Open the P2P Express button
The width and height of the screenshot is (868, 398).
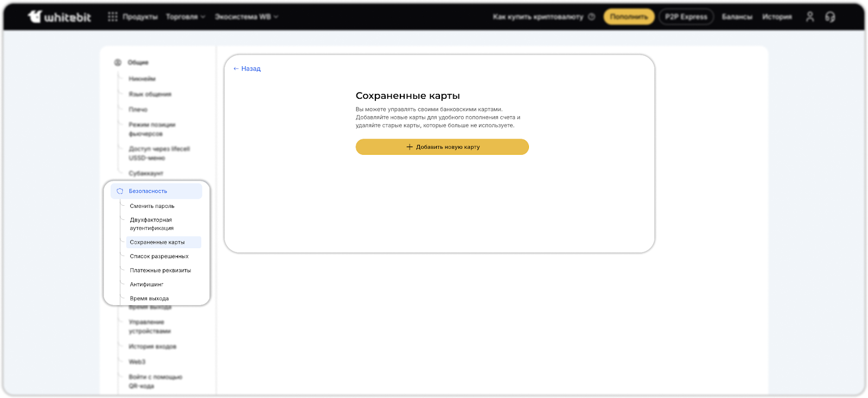pyautogui.click(x=686, y=17)
